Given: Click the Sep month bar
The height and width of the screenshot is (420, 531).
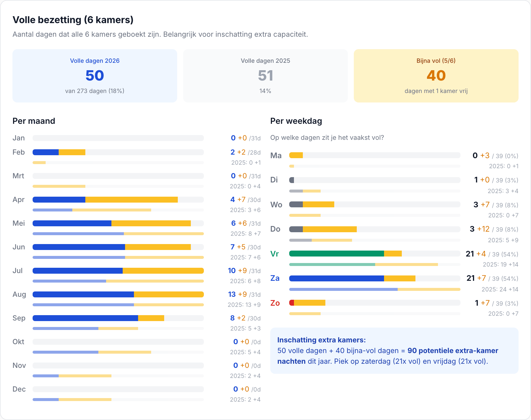Looking at the screenshot, I should point(118,318).
